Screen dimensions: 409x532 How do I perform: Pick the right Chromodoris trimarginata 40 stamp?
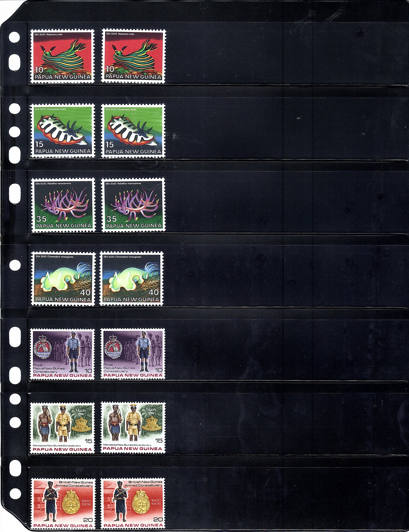(131, 279)
